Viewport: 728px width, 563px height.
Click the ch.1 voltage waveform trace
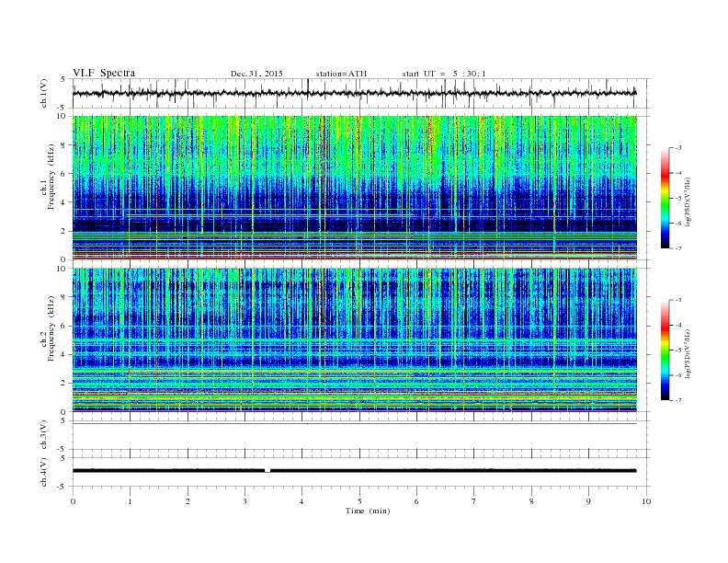point(354,93)
